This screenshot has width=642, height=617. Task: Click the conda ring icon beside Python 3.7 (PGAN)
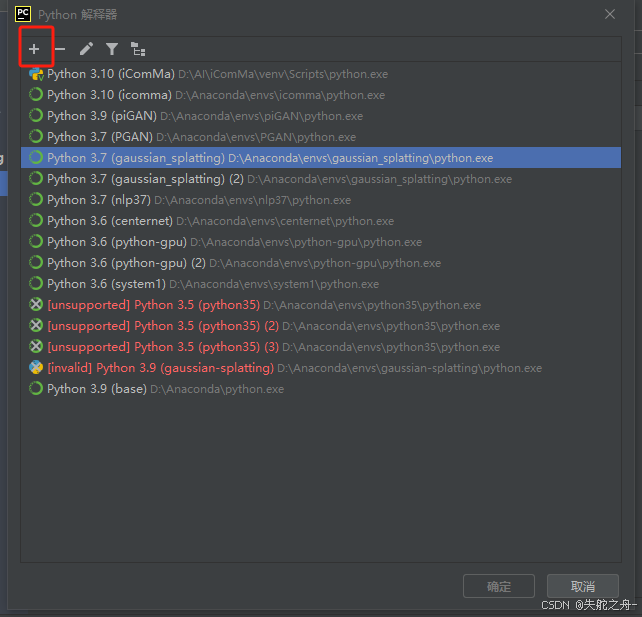36,136
